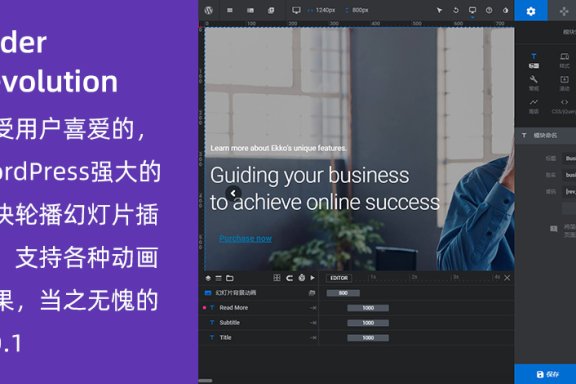The height and width of the screenshot is (384, 576).
Task: Click the background animation row folder icon
Action: tap(312, 293)
